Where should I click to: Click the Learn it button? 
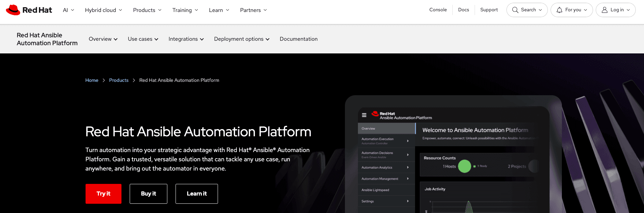pos(197,194)
